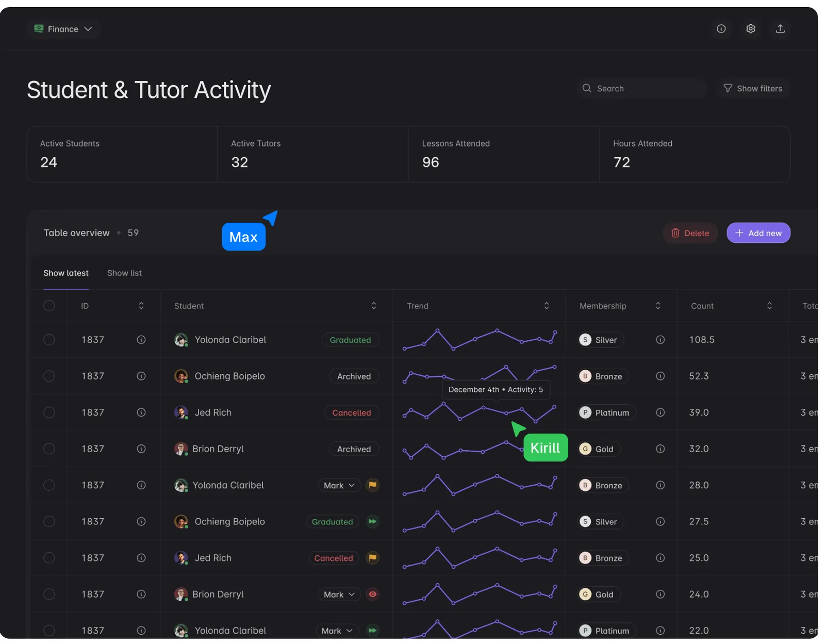This screenshot has height=644, width=825.
Task: Click the Delete button
Action: (690, 233)
